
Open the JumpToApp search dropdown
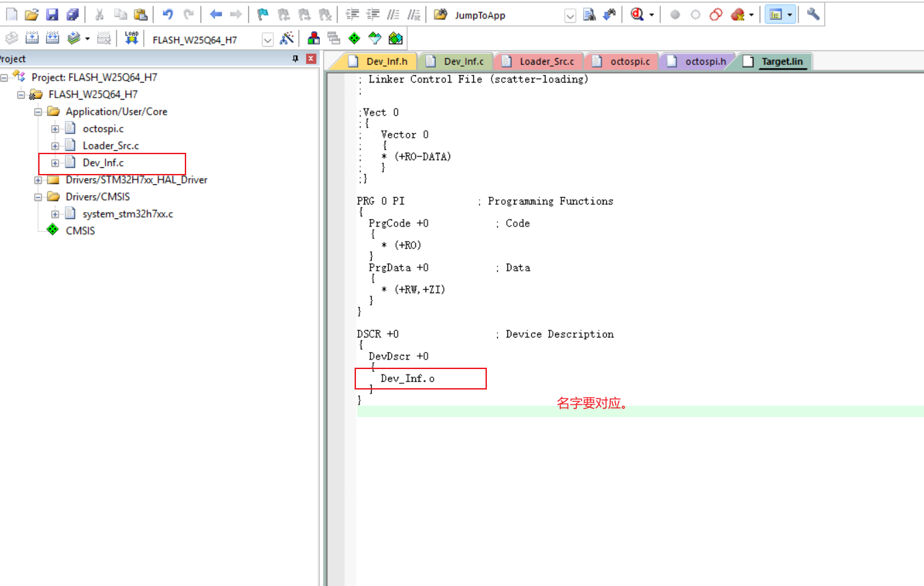pos(570,15)
